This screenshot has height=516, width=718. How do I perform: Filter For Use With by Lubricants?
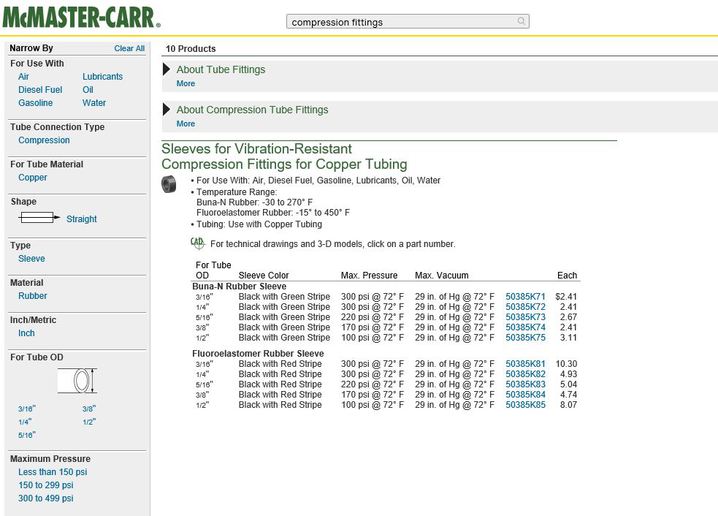click(x=103, y=76)
